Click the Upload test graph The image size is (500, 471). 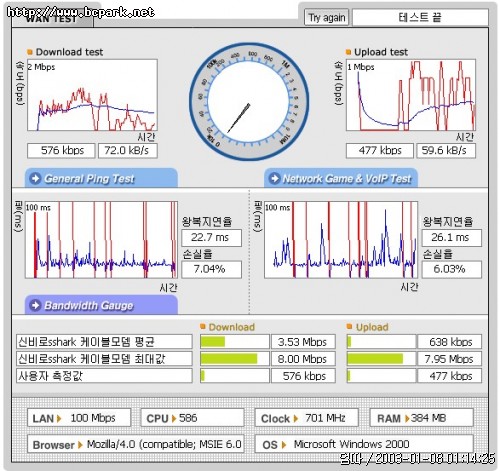pos(411,95)
